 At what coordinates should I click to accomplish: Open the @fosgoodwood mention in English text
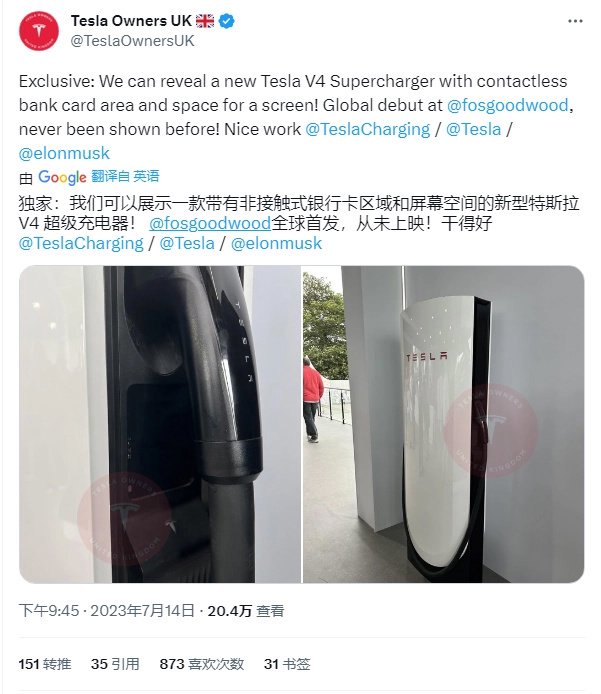coord(508,105)
